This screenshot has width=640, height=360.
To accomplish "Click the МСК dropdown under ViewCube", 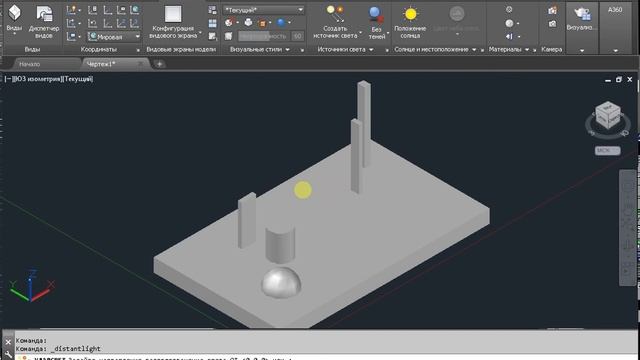I will (607, 151).
